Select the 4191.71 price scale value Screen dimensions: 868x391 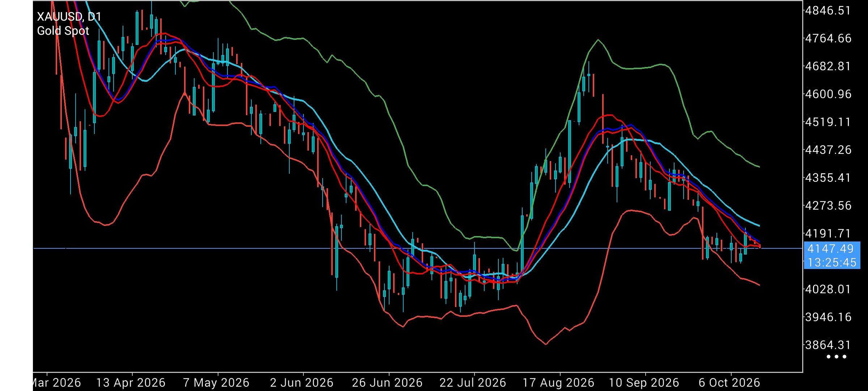tap(828, 234)
